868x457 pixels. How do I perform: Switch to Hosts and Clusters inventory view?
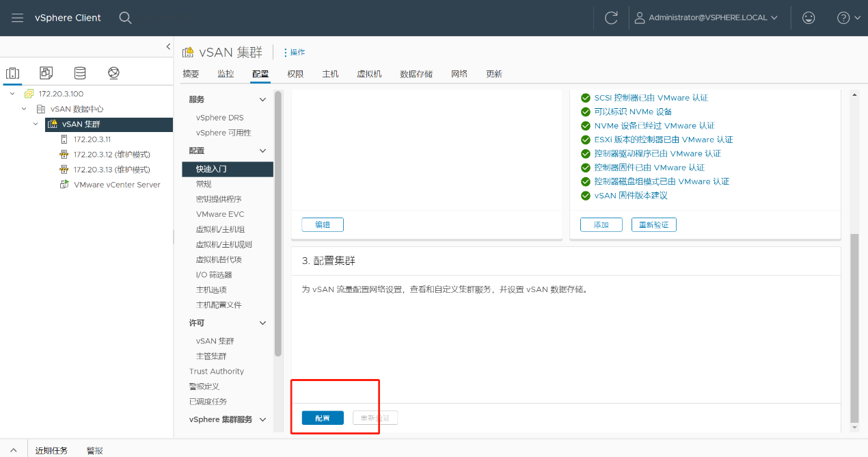coord(13,73)
